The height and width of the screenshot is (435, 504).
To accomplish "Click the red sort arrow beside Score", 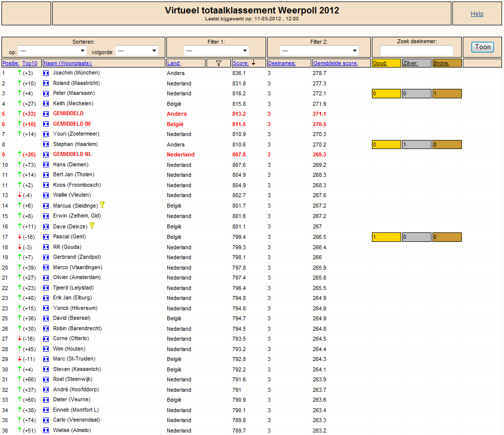I will click(254, 63).
